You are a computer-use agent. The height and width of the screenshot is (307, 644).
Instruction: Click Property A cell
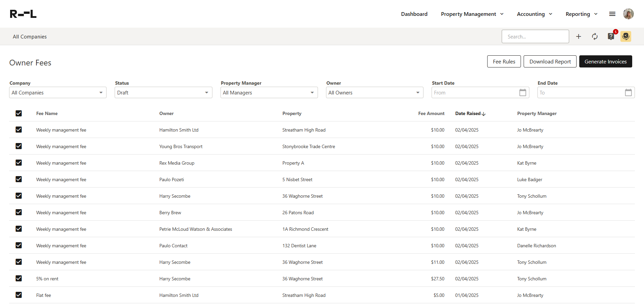pyautogui.click(x=293, y=163)
